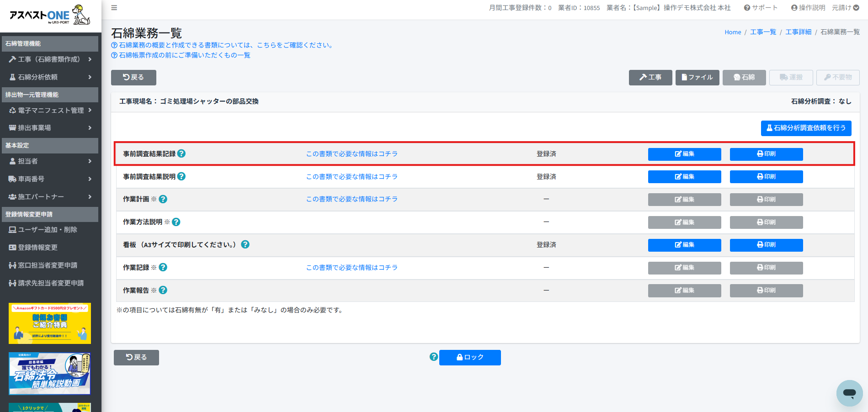Click help icon next to 作業報告
Viewport: 868px width, 412px height.
click(x=163, y=290)
